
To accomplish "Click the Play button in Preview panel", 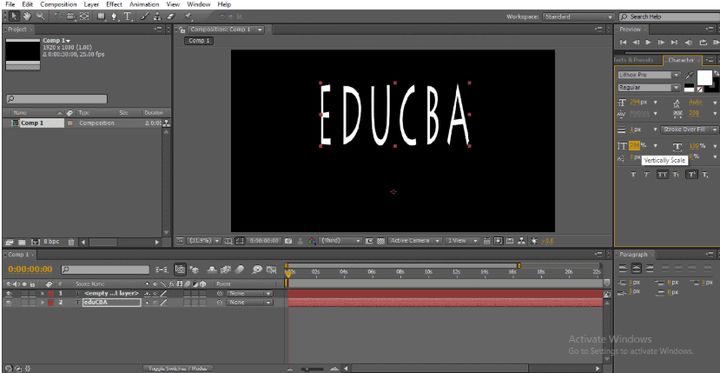I will (648, 42).
